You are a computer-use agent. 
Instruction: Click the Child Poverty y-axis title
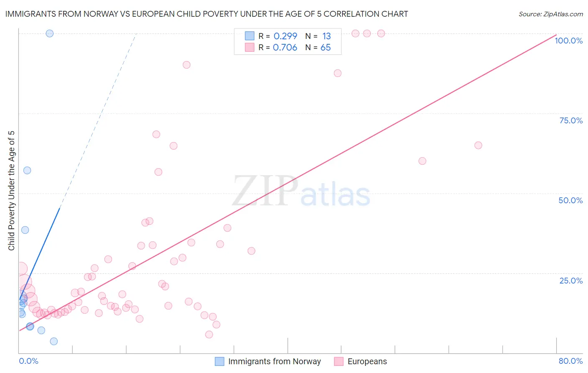[11, 191]
